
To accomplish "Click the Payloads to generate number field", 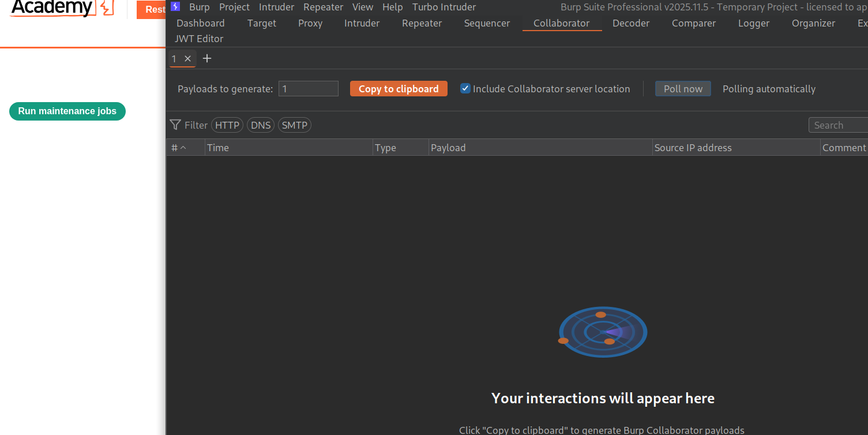I will pyautogui.click(x=308, y=89).
